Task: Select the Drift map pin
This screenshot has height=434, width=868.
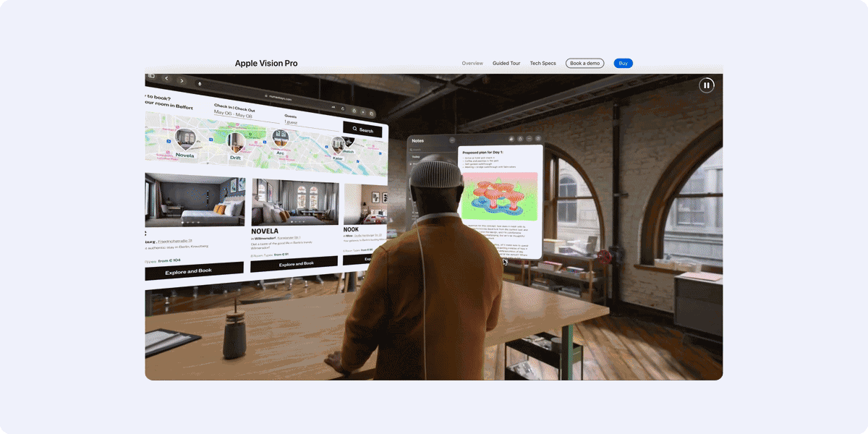Action: [236, 145]
